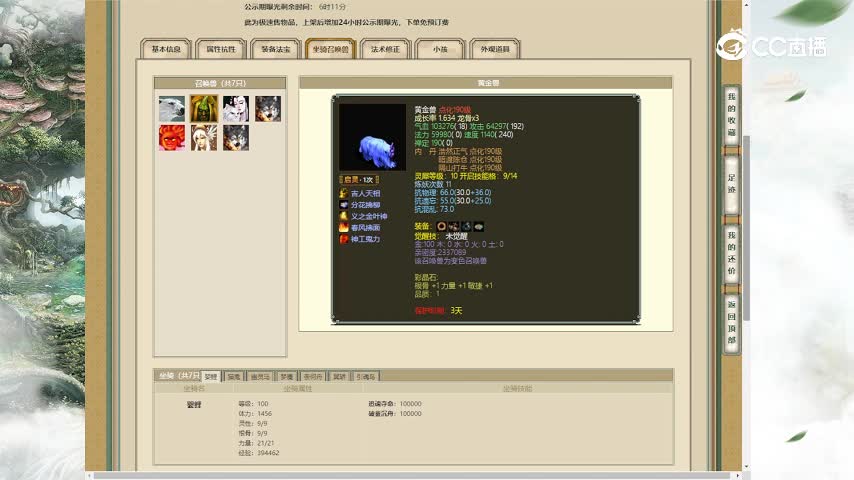Click the 分花拂柳 skill name

[x=365, y=205]
